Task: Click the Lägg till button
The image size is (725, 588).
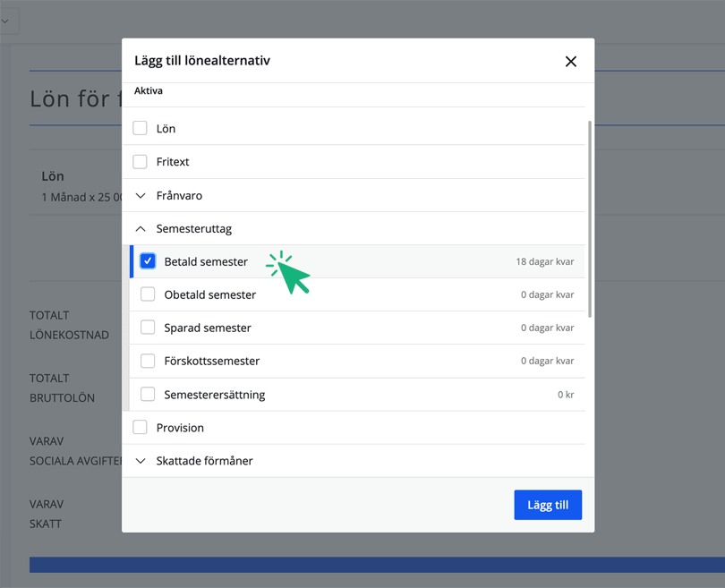Action: click(x=548, y=505)
